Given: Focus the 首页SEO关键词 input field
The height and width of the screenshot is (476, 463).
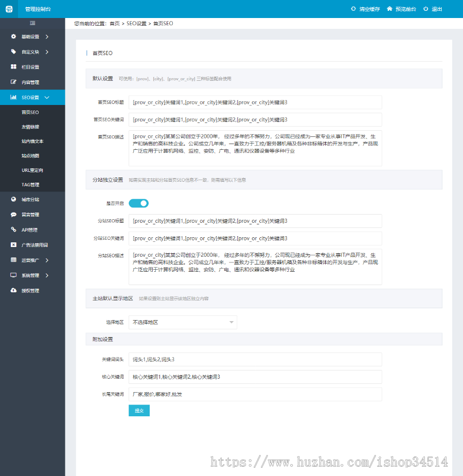Looking at the screenshot, I should [x=255, y=119].
